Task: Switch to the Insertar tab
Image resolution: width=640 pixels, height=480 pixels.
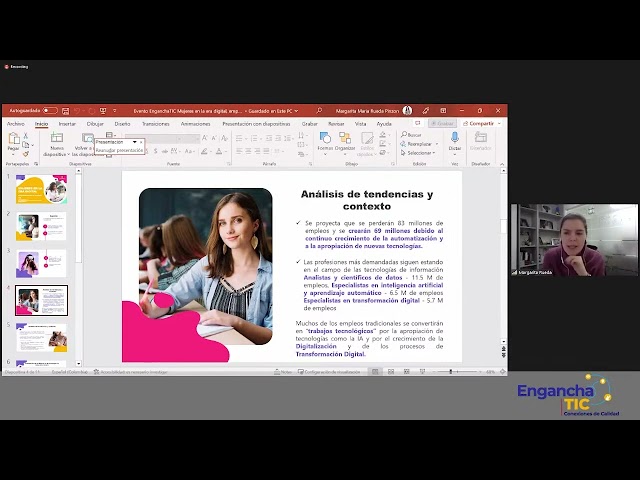Action: coord(67,124)
